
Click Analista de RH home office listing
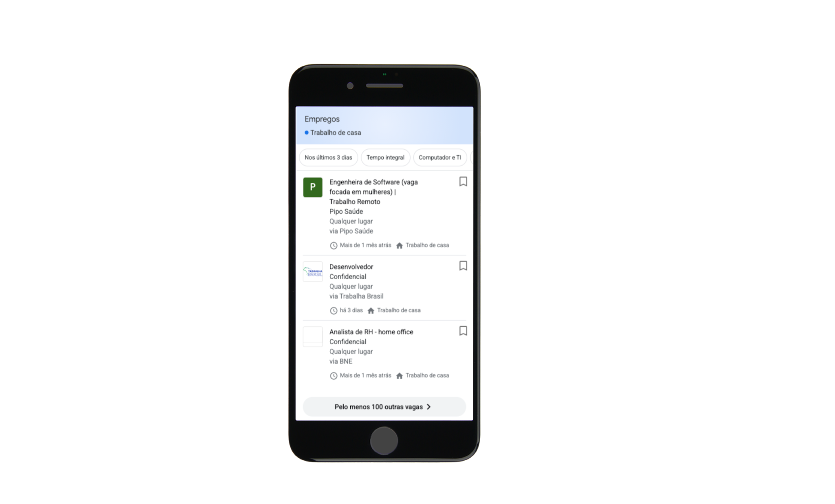(385, 352)
